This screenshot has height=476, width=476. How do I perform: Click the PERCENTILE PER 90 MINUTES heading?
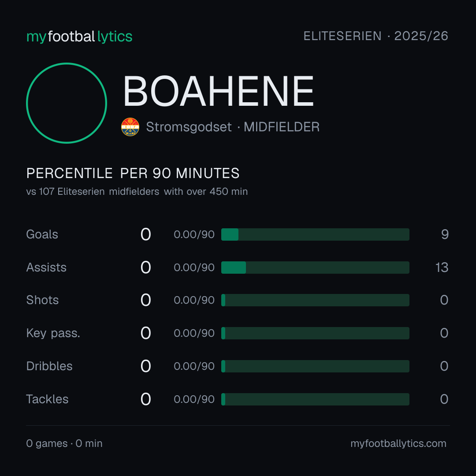pyautogui.click(x=133, y=173)
